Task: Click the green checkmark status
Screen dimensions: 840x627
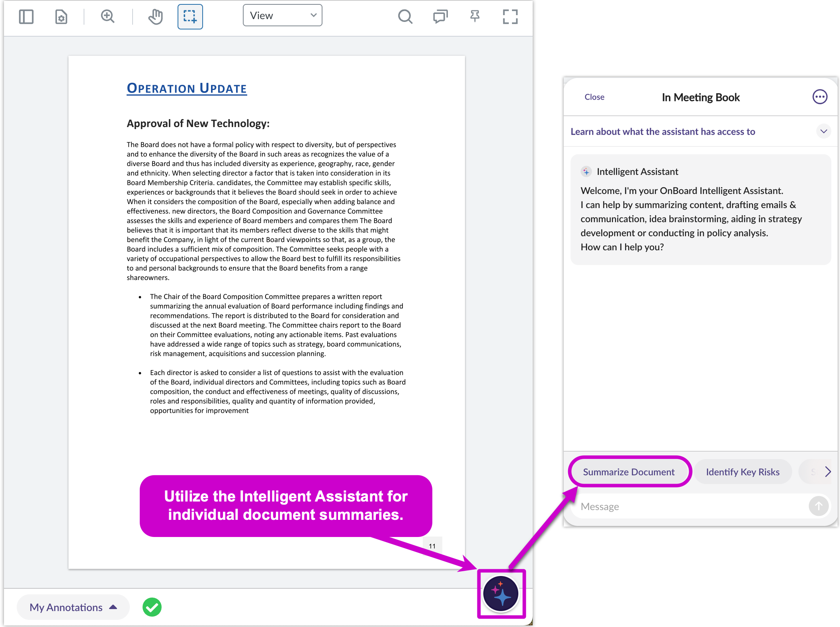Action: [x=152, y=607]
